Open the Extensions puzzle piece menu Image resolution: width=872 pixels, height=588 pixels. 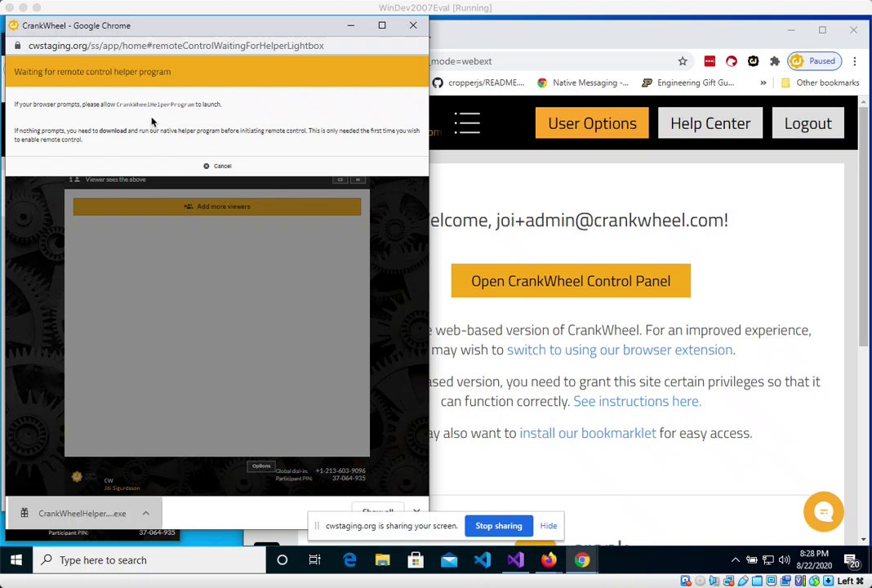(x=775, y=61)
